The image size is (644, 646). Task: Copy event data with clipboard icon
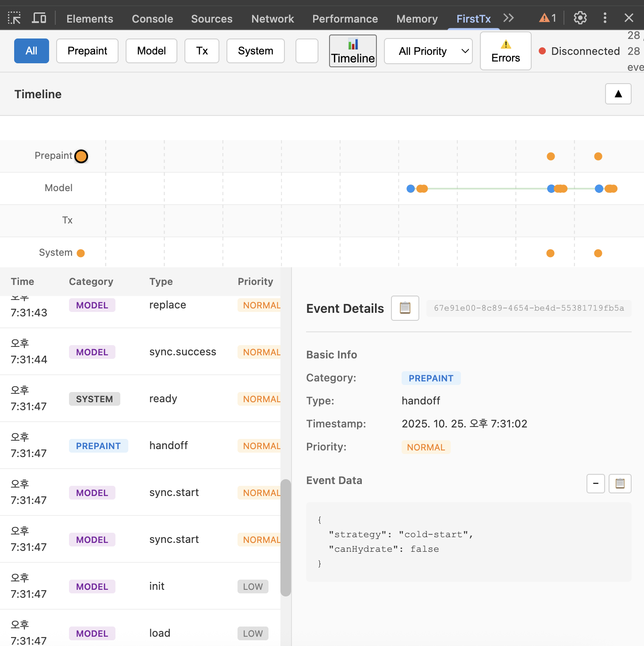point(620,483)
